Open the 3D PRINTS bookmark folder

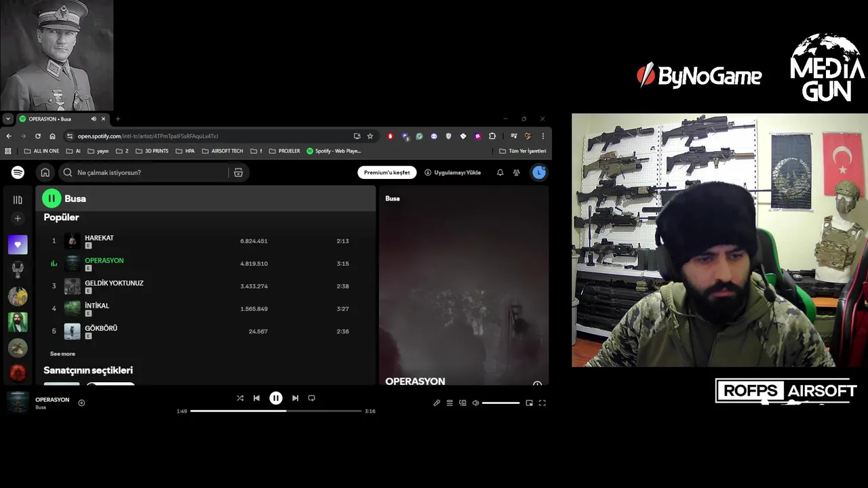(x=152, y=151)
